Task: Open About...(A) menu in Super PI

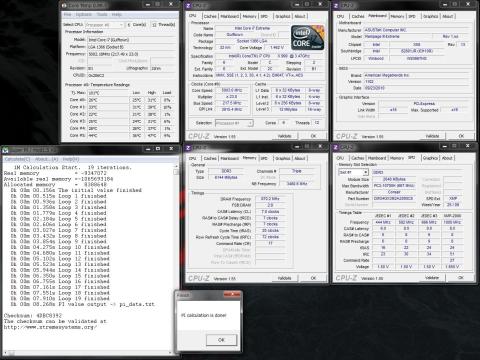Action: click(47, 159)
